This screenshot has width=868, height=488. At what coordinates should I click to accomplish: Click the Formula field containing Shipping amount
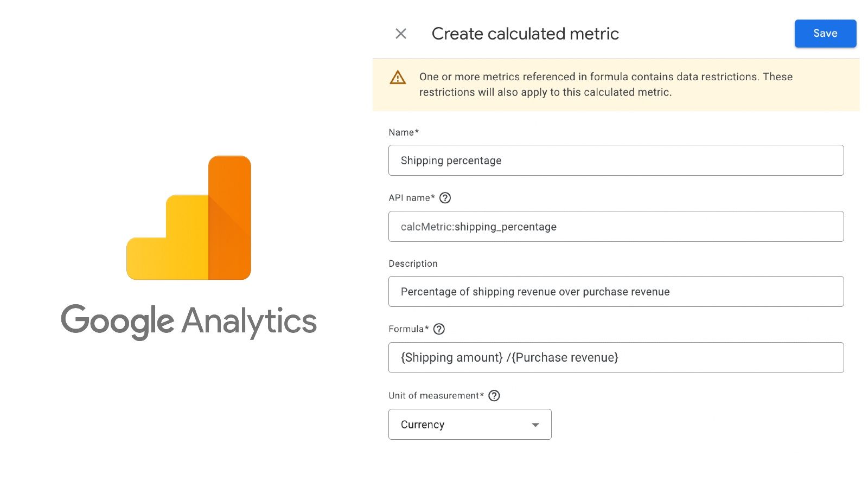click(x=616, y=357)
